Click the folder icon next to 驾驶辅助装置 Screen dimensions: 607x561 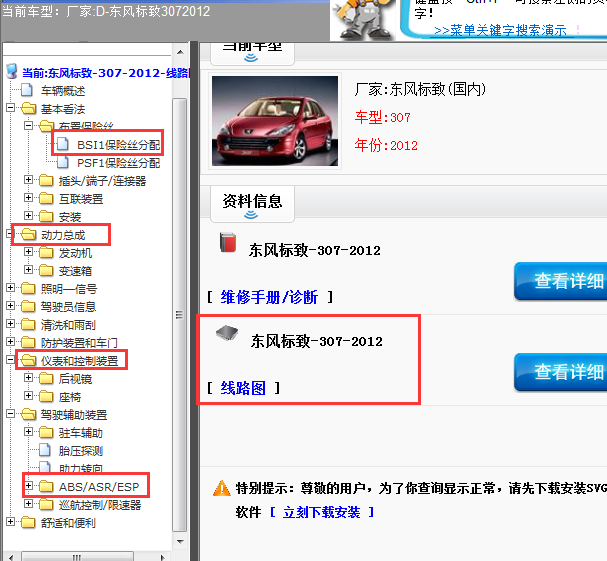(28, 415)
